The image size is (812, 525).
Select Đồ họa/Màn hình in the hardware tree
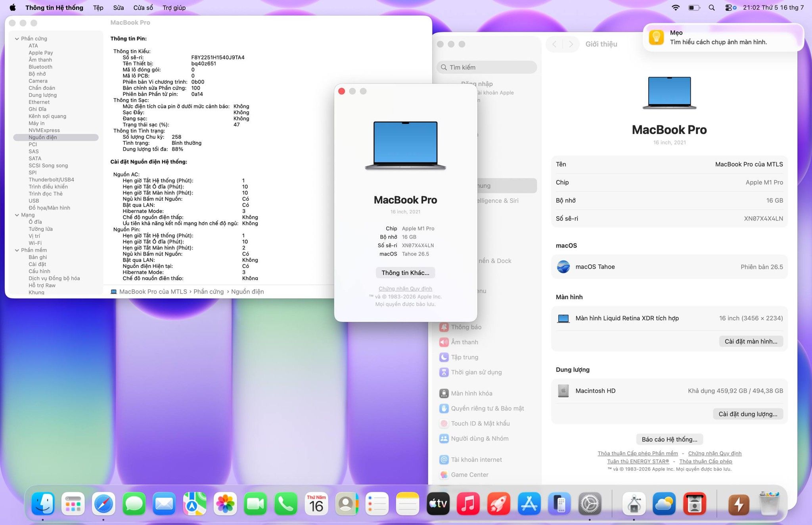49,208
